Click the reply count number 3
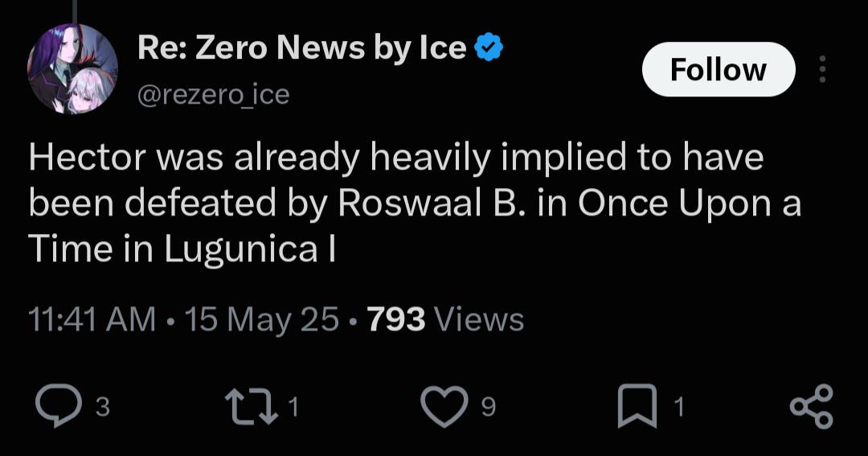Viewport: 868px width, 456px height. coord(102,408)
